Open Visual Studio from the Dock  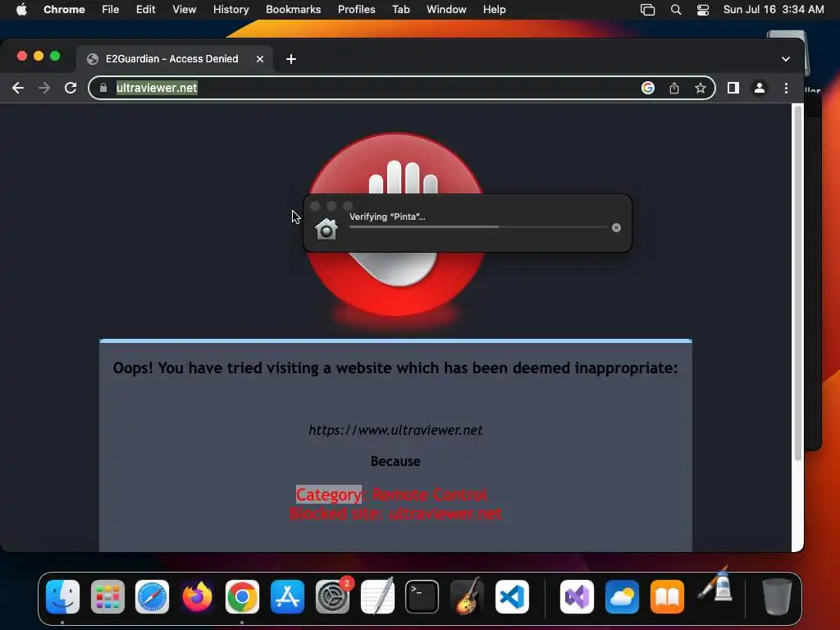(x=577, y=596)
